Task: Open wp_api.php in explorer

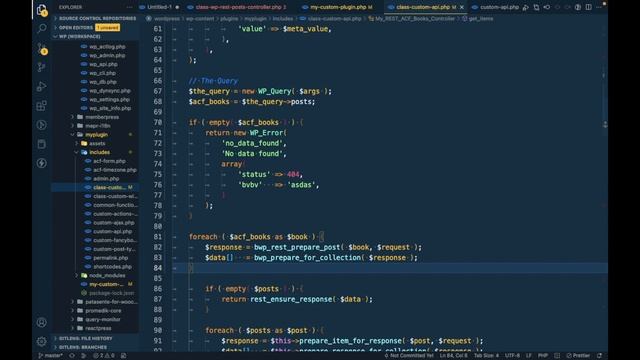Action: pos(103,64)
